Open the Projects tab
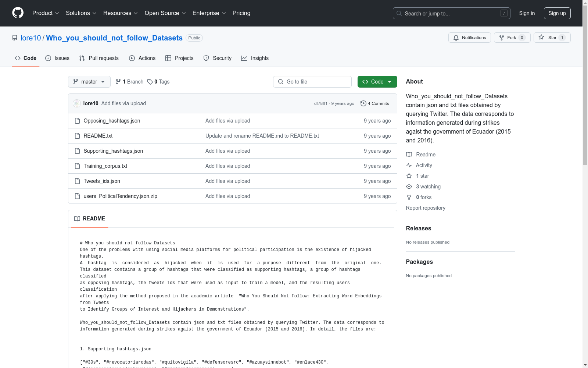Viewport: 588px width, 368px height. pyautogui.click(x=179, y=58)
